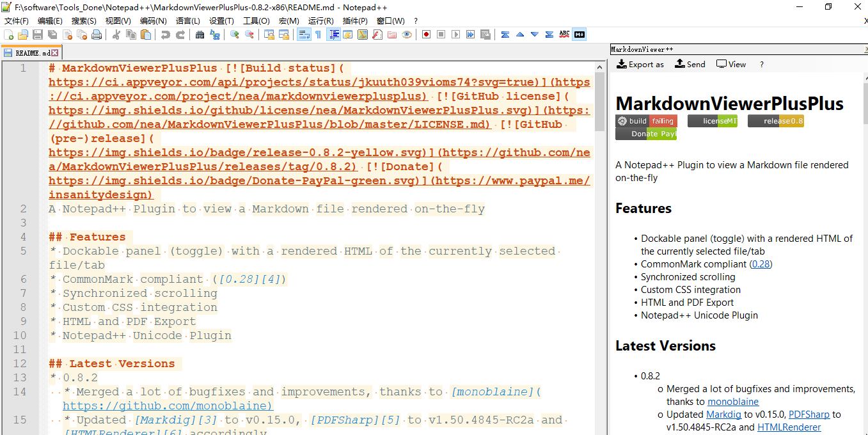Open the 窗口(W) menu

click(390, 21)
